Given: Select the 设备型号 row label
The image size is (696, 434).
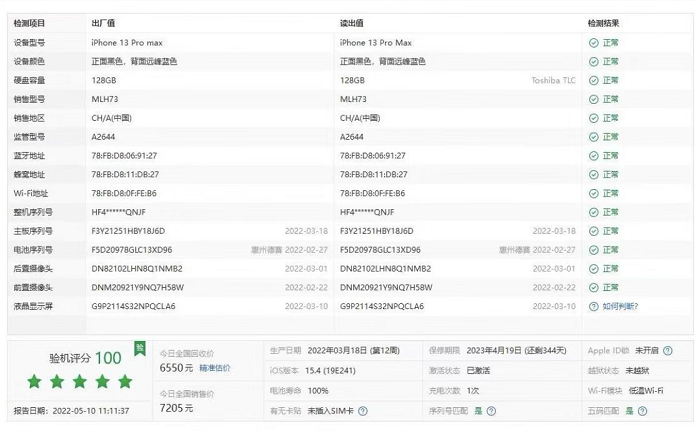Looking at the screenshot, I should click(29, 43).
